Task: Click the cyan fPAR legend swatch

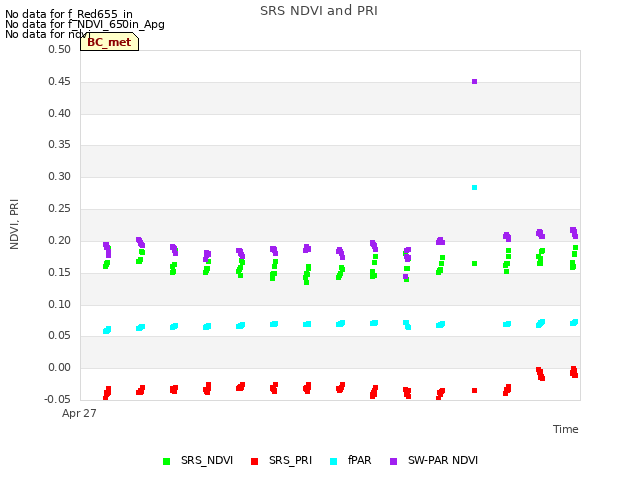Action: point(333,462)
